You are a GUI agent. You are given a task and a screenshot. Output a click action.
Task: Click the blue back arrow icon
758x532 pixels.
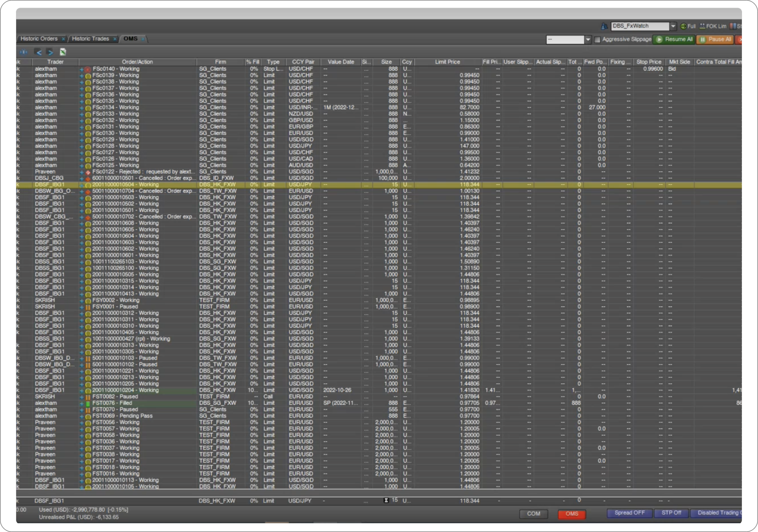coord(38,52)
